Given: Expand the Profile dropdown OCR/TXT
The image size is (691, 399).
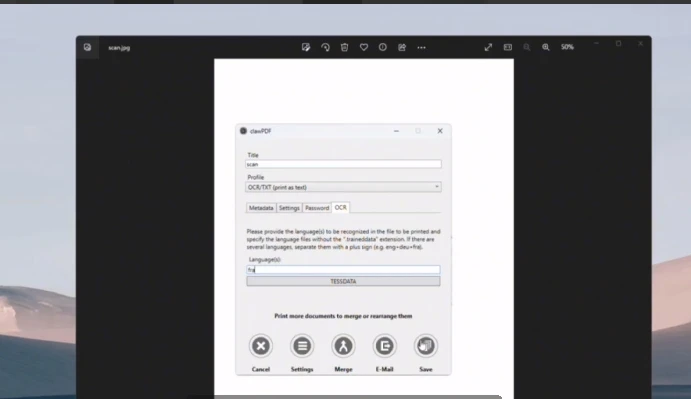Looking at the screenshot, I should click(x=343, y=187).
